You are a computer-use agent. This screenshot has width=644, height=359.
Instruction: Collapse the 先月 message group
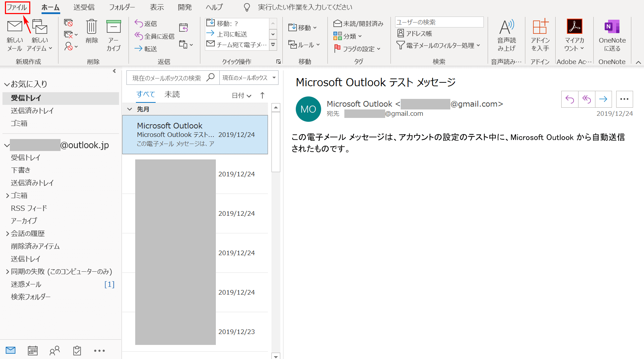pos(130,109)
